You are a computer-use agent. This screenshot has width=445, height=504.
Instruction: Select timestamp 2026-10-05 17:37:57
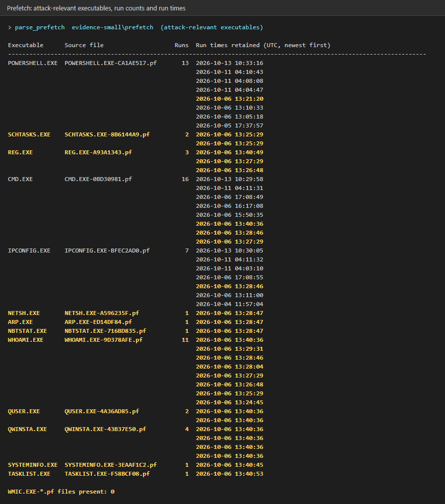(x=230, y=126)
